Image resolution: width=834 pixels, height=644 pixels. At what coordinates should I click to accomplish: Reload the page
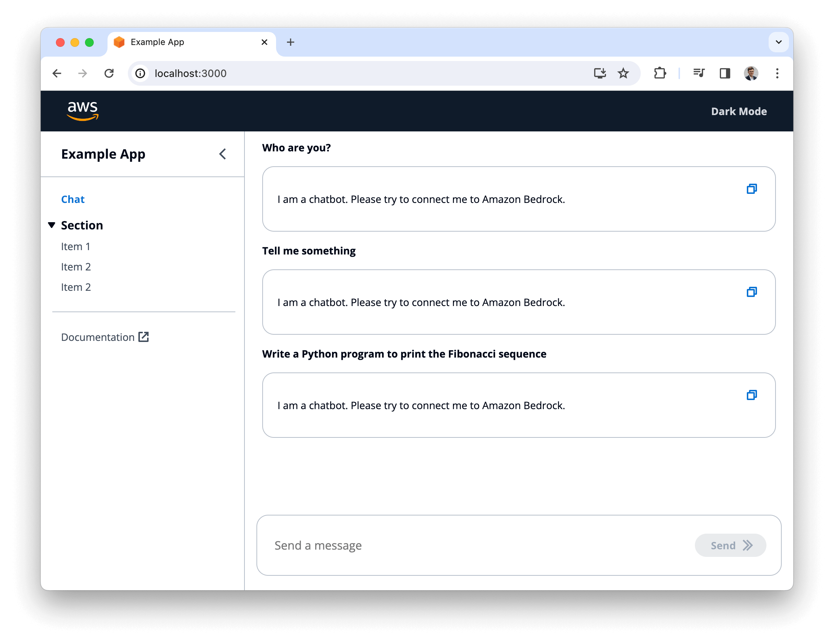point(109,73)
